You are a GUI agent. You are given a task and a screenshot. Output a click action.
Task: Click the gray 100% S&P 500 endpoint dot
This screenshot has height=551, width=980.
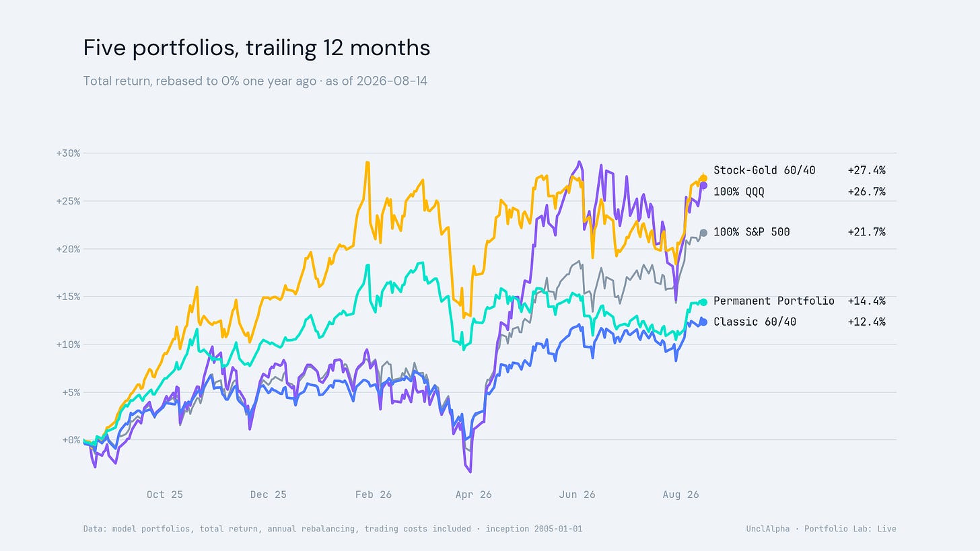(703, 233)
